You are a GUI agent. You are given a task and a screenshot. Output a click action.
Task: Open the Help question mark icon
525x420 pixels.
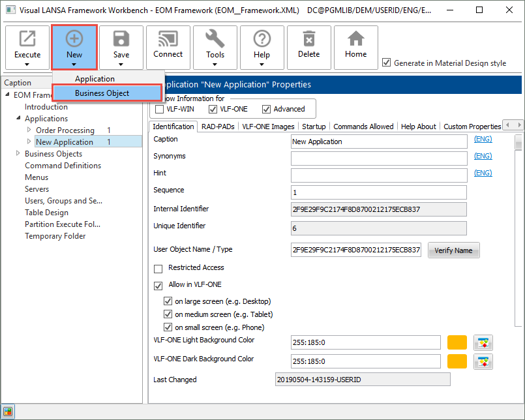coord(262,40)
